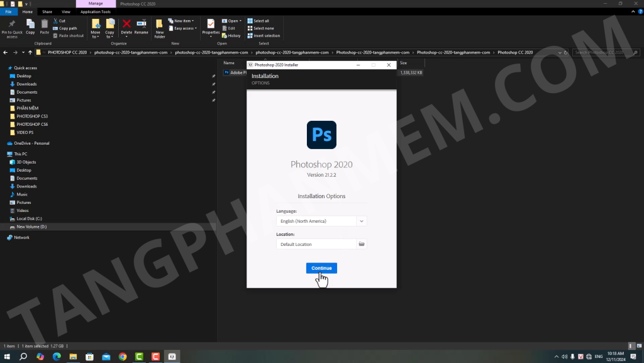Click the Paste icon in Clipboard group
The image size is (644, 363).
(x=45, y=26)
